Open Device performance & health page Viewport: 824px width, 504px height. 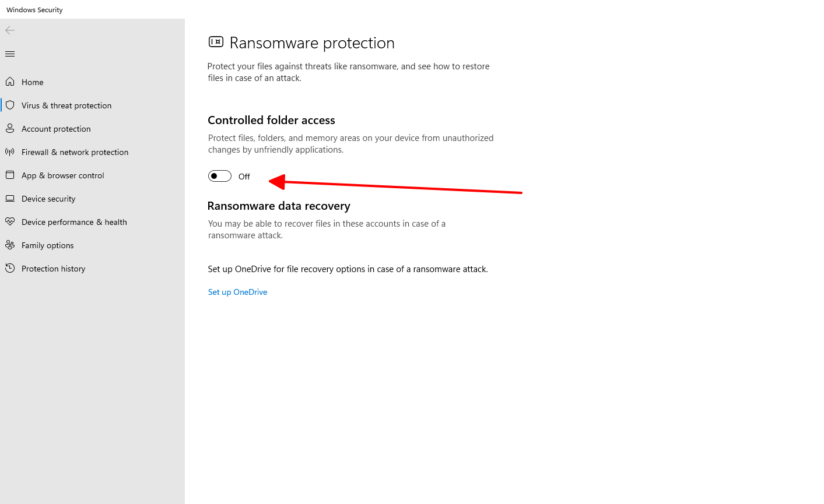[74, 222]
